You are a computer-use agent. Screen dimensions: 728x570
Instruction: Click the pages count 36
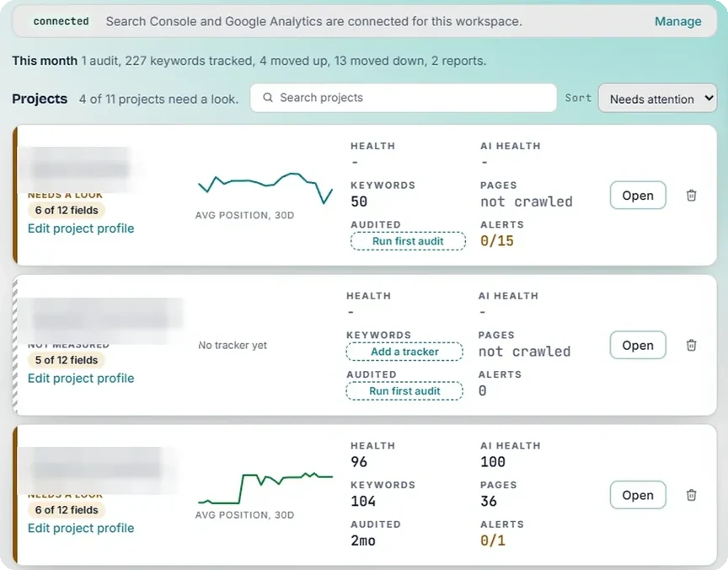(x=489, y=501)
